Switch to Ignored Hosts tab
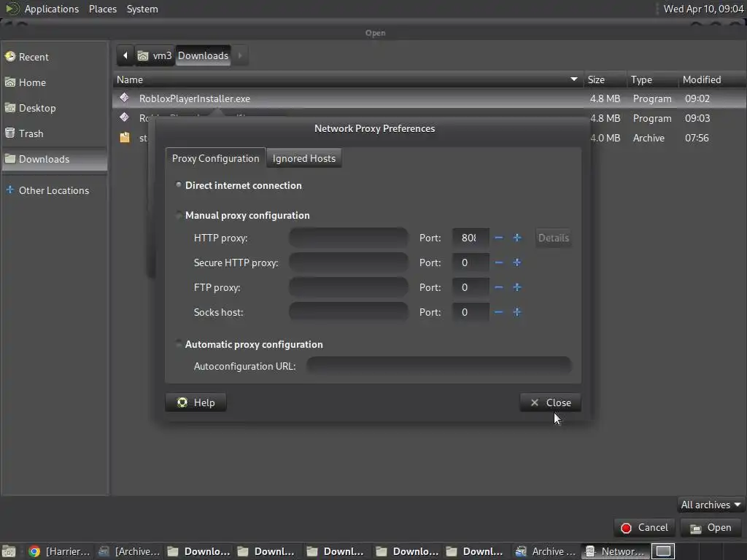The height and width of the screenshot is (560, 747). pos(304,158)
